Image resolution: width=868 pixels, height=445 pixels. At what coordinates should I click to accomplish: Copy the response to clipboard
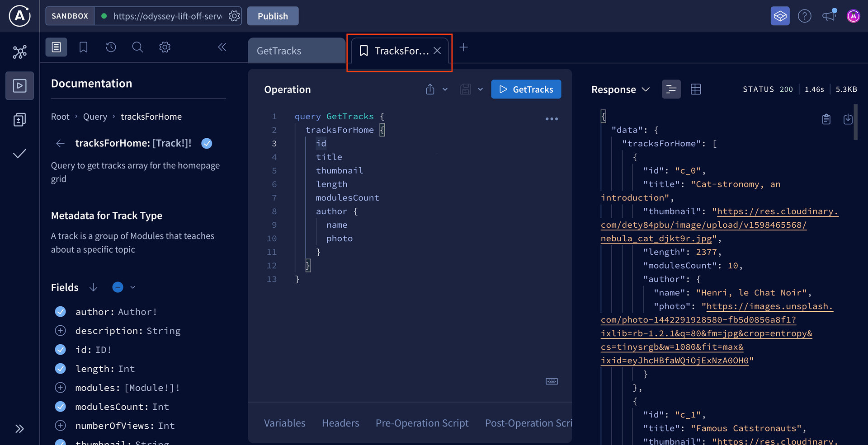click(x=826, y=119)
